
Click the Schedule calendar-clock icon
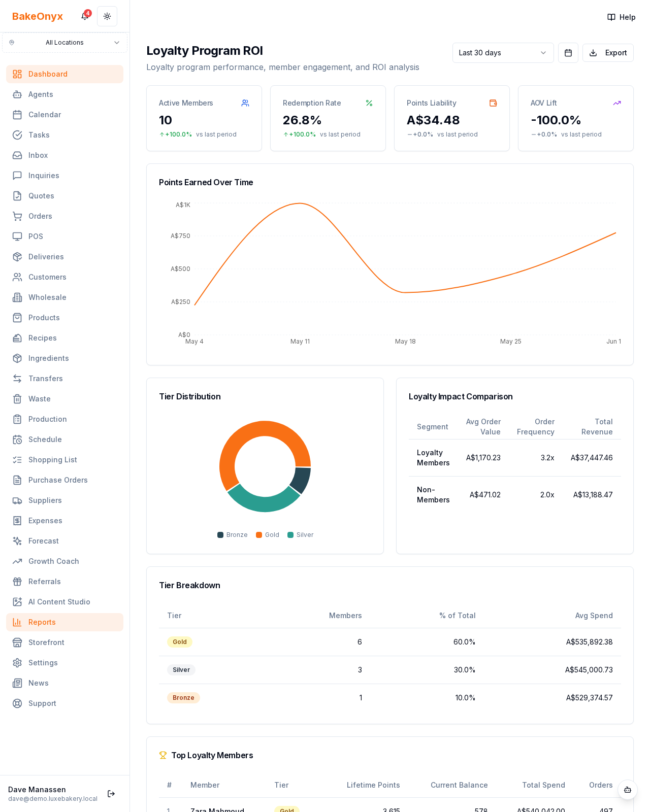coord(17,439)
